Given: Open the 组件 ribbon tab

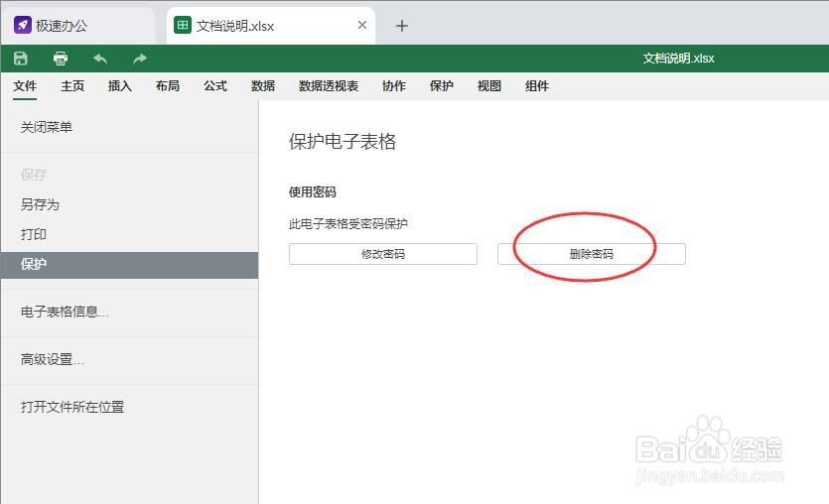Looking at the screenshot, I should point(537,85).
